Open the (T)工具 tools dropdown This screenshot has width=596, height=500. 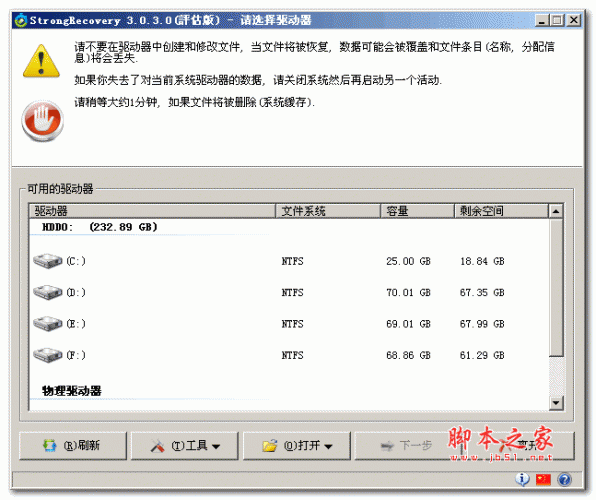[x=184, y=446]
